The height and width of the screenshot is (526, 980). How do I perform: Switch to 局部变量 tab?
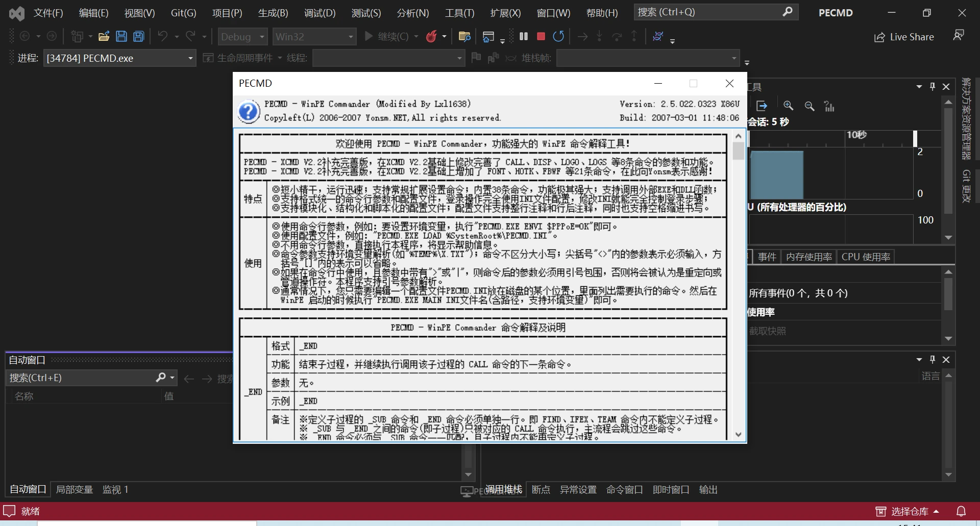pos(75,489)
